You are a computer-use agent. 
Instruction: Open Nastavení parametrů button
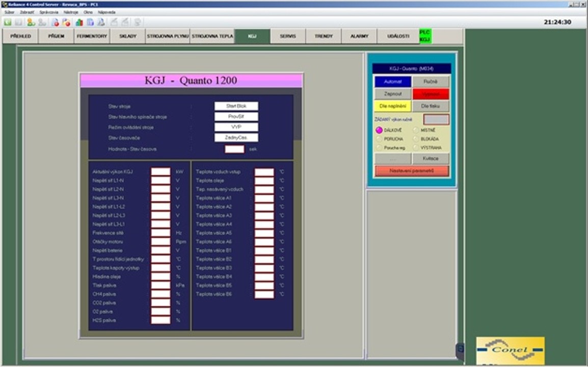coord(412,171)
